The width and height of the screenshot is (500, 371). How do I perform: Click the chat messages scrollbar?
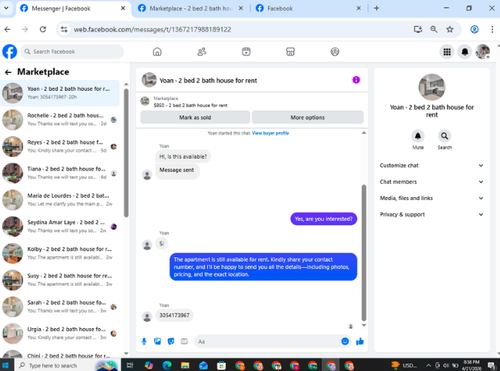click(364, 253)
